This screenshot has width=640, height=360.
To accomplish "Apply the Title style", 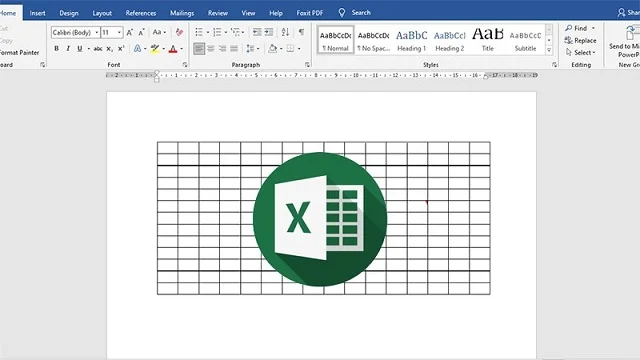I will point(488,40).
